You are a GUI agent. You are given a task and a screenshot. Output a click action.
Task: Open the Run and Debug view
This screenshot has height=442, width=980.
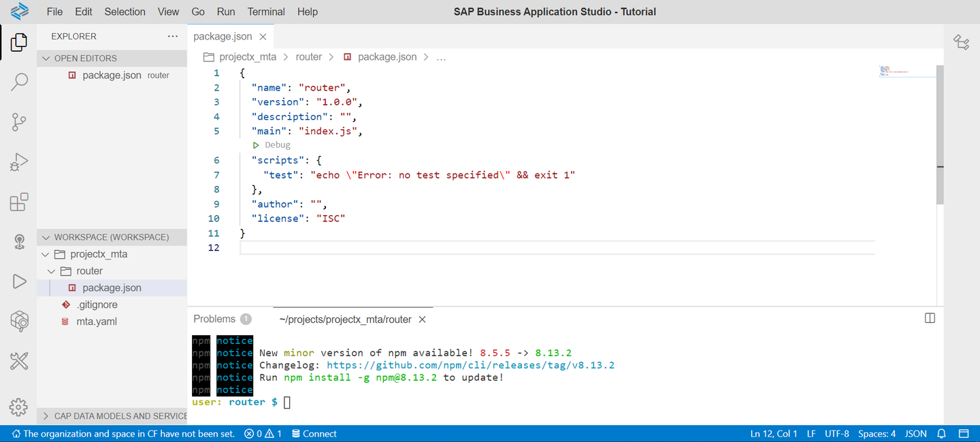tap(19, 162)
